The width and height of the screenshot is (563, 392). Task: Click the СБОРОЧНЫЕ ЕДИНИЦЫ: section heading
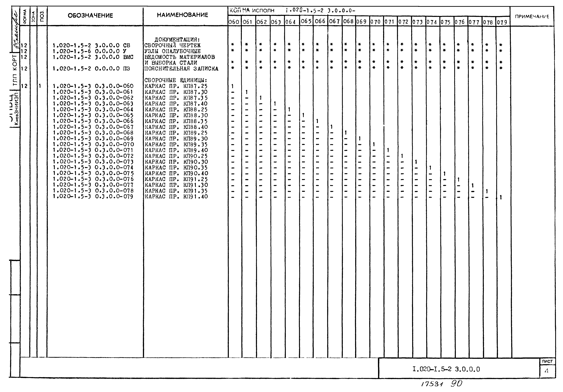point(176,80)
